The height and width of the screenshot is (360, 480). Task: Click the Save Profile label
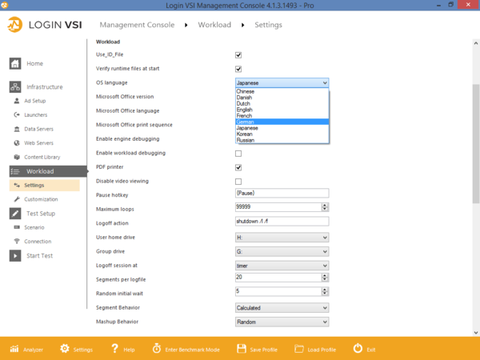264,350
